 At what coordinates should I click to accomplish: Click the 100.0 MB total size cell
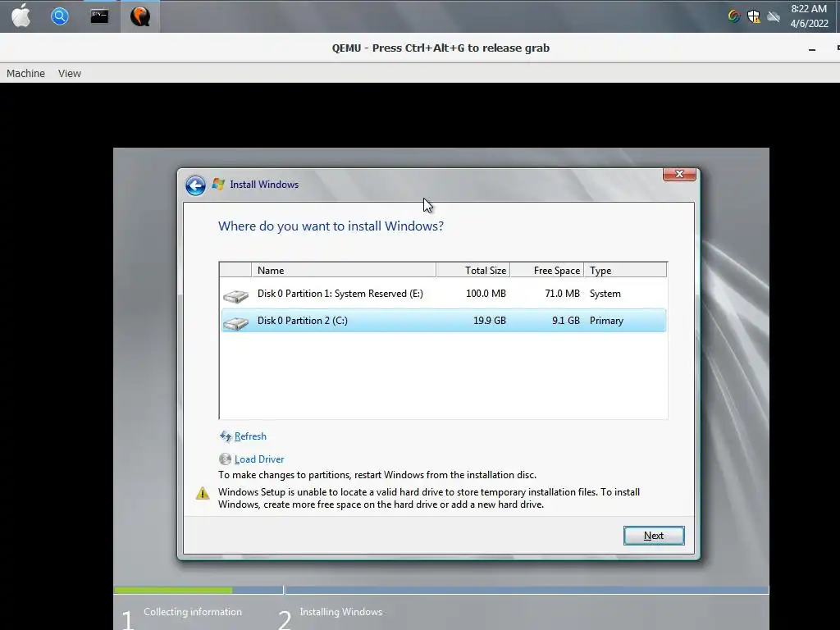486,294
